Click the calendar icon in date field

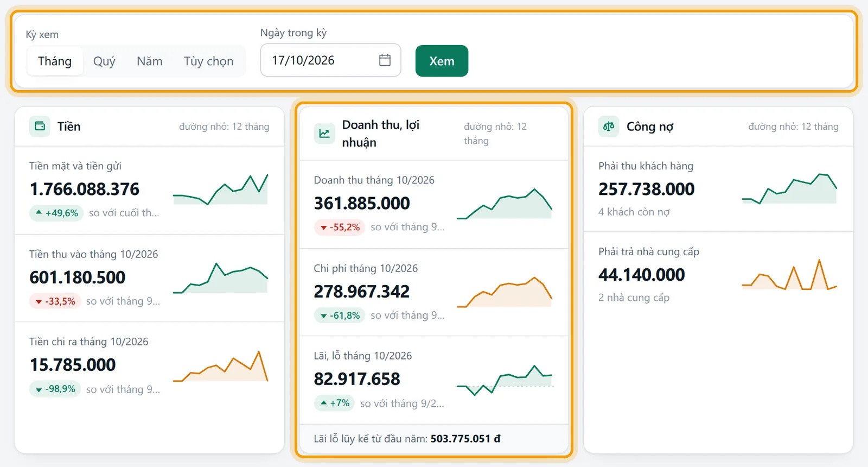pyautogui.click(x=385, y=60)
